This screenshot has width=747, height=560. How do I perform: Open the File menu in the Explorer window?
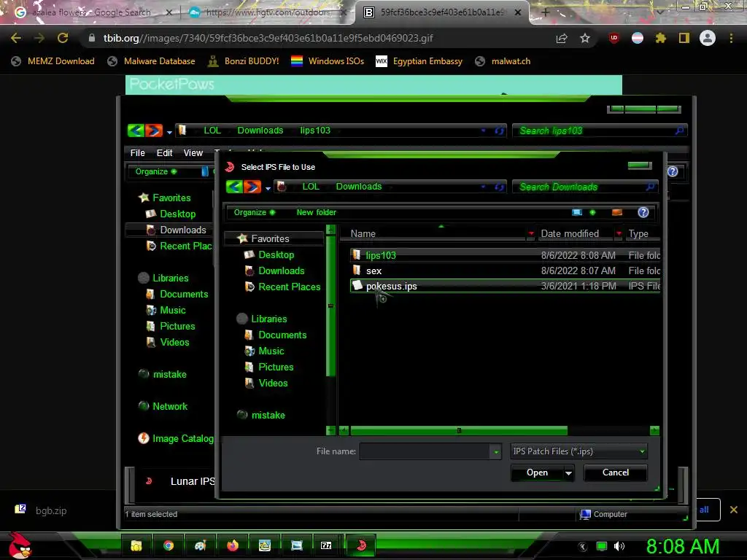pos(138,153)
